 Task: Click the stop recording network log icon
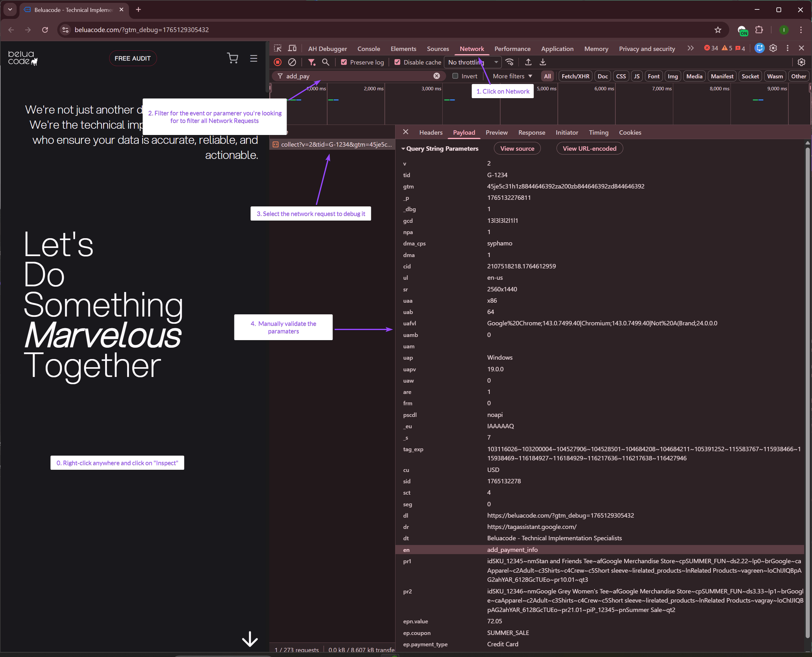point(278,62)
